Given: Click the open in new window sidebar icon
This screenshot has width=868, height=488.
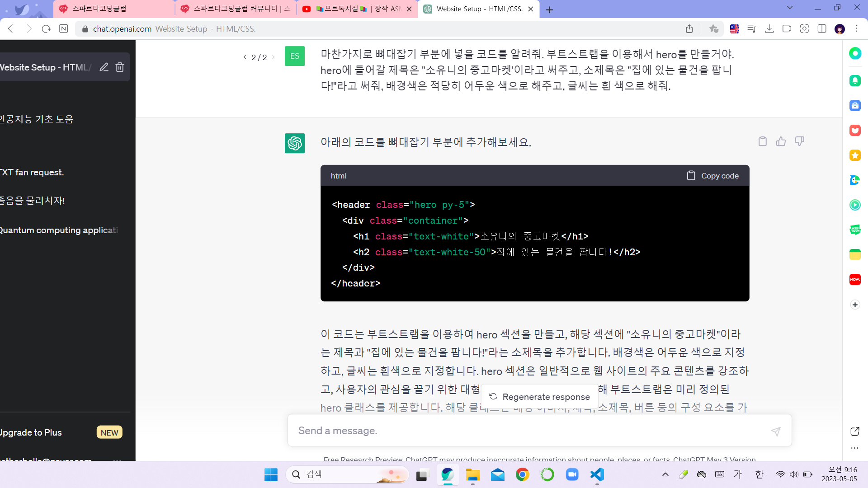Looking at the screenshot, I should (855, 431).
